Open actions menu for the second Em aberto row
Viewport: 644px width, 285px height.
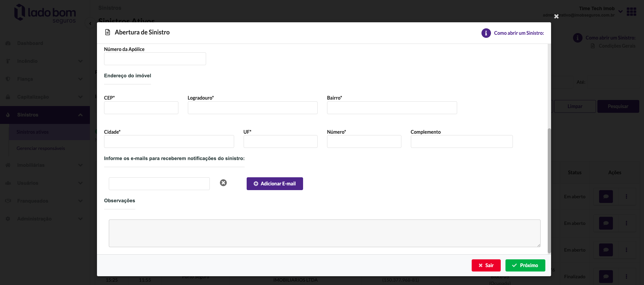click(x=626, y=223)
